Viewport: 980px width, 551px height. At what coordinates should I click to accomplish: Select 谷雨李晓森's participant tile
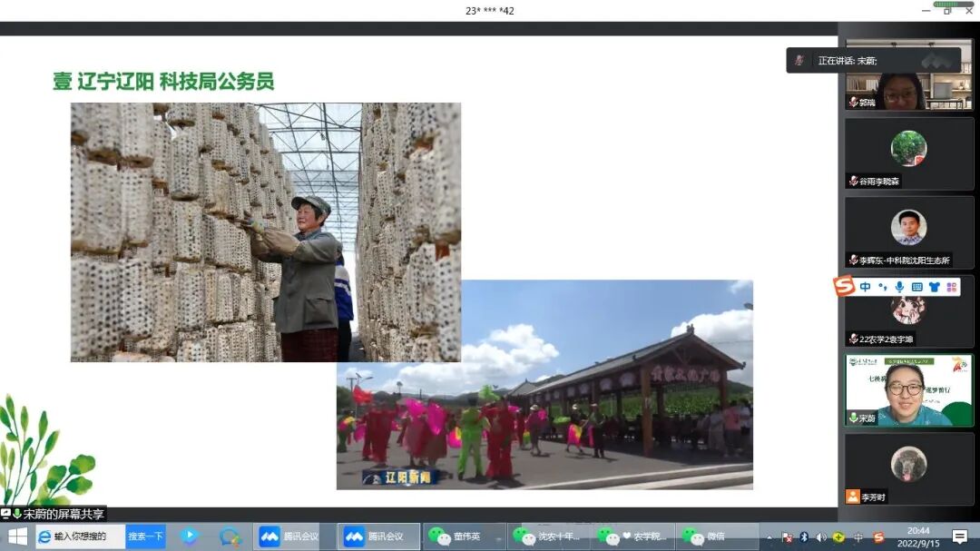tap(908, 153)
